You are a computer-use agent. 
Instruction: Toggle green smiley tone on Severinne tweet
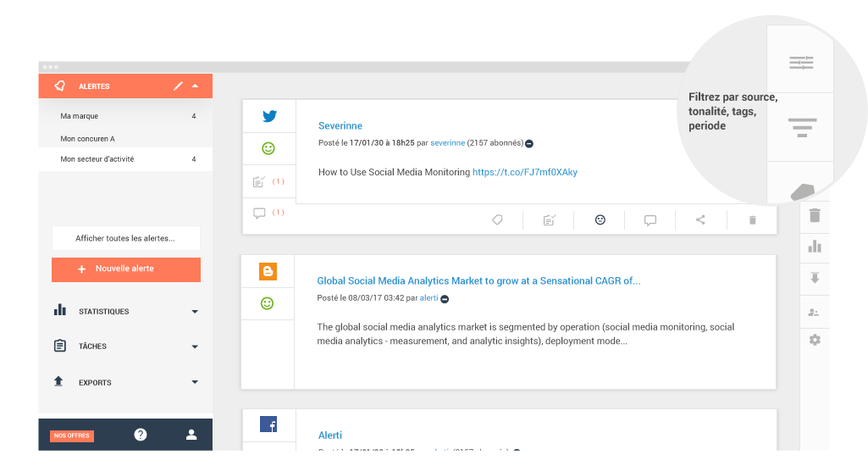268,148
